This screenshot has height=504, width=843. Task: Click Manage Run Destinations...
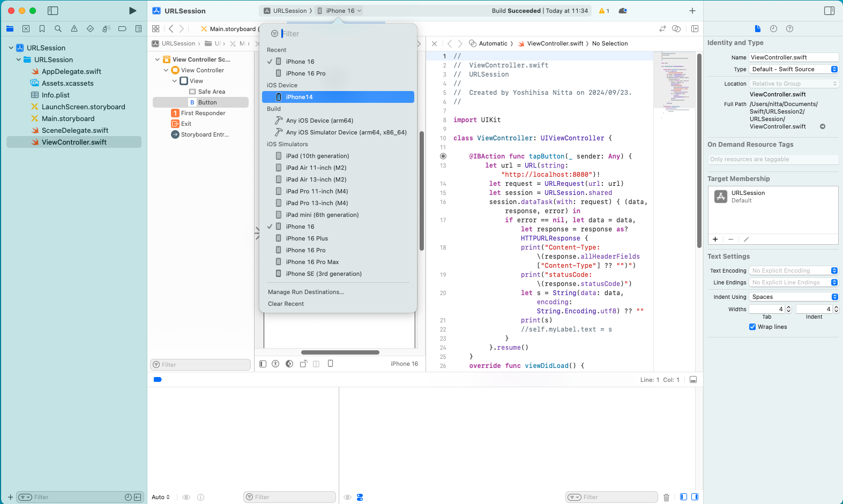click(x=305, y=292)
